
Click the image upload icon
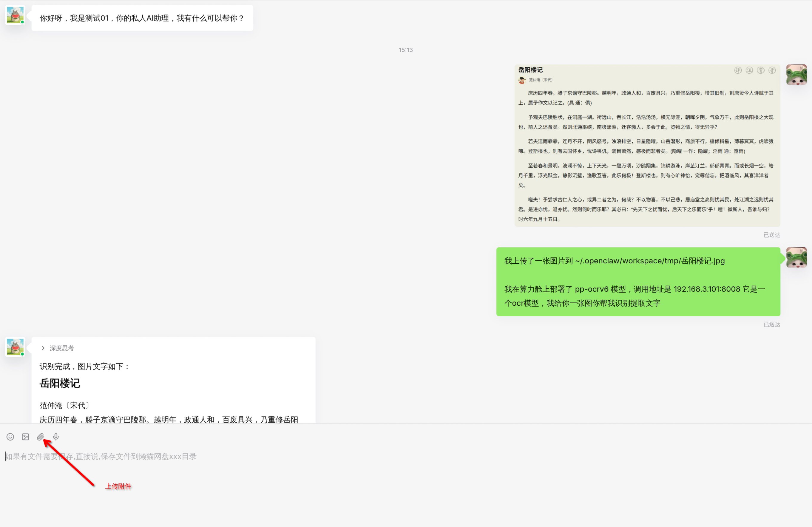(x=26, y=437)
